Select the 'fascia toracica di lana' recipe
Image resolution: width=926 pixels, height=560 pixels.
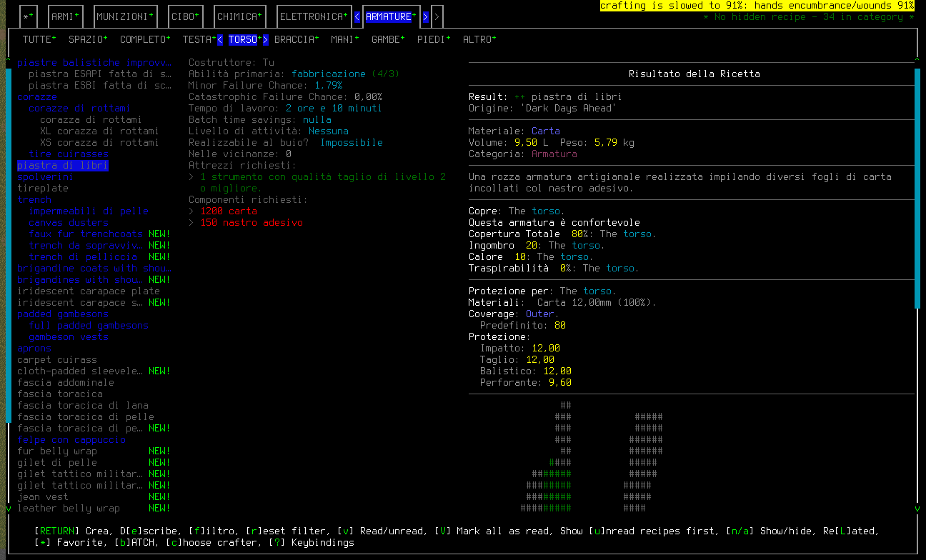pyautogui.click(x=83, y=405)
